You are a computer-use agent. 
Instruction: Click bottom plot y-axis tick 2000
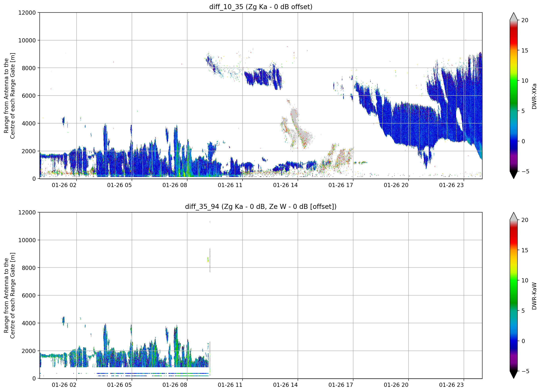(29, 351)
